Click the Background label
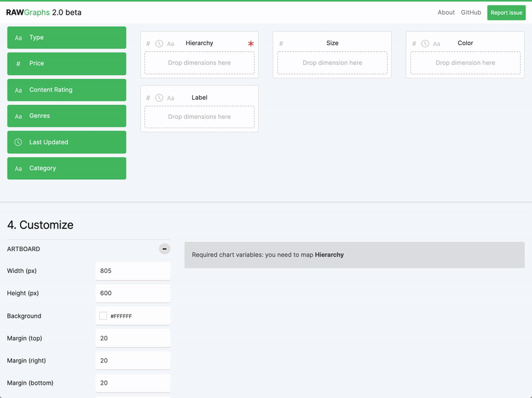This screenshot has width=532, height=398. click(24, 316)
